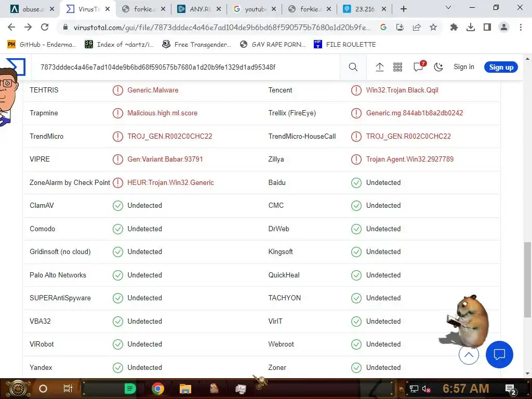This screenshot has height=399, width=532.
Task: Open GitHub - Enderman bookmark
Action: coord(42,45)
